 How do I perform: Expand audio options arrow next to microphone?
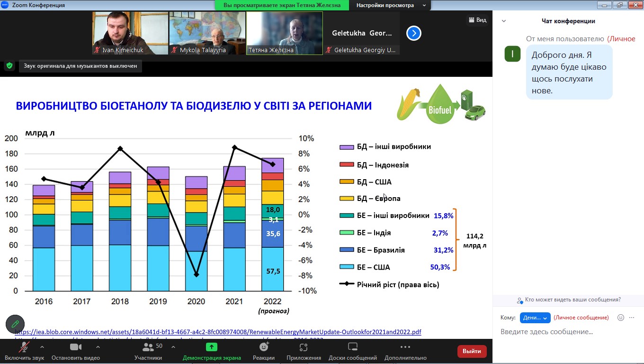coord(42,347)
